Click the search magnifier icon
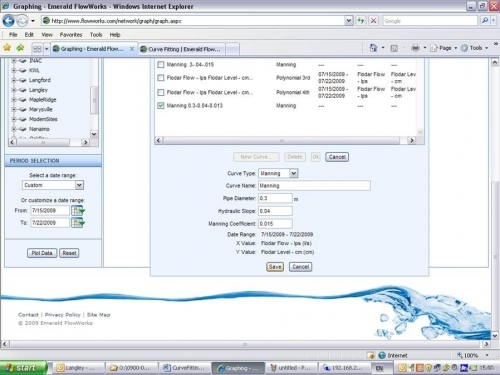Viewport: 500px width, 375px height. (485, 21)
